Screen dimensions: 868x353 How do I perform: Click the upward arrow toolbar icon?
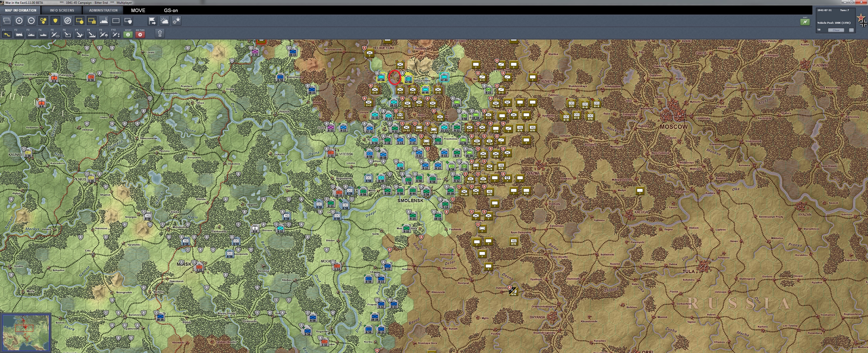tap(160, 33)
